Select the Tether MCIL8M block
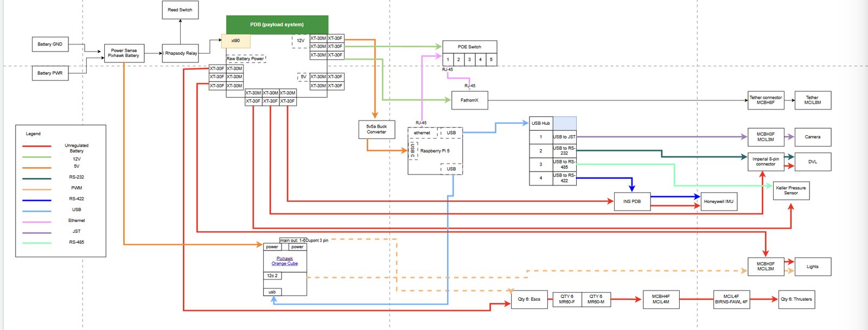This screenshot has width=868, height=330. pyautogui.click(x=813, y=100)
